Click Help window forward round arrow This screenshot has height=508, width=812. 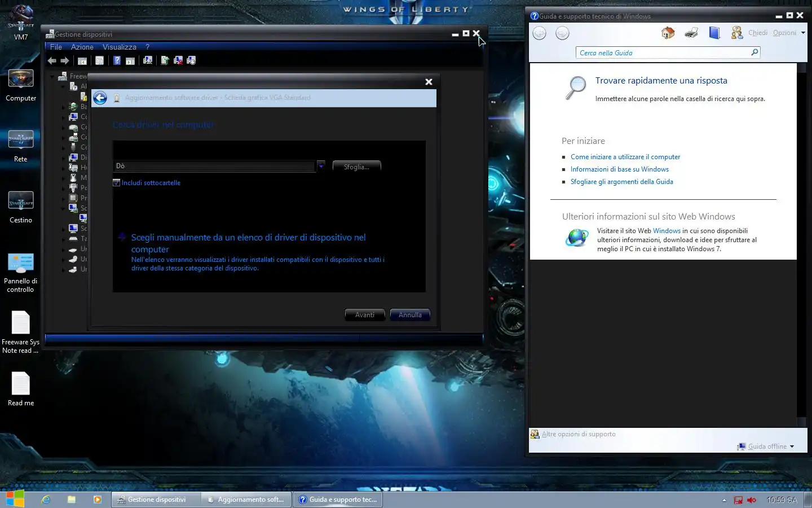(x=562, y=33)
